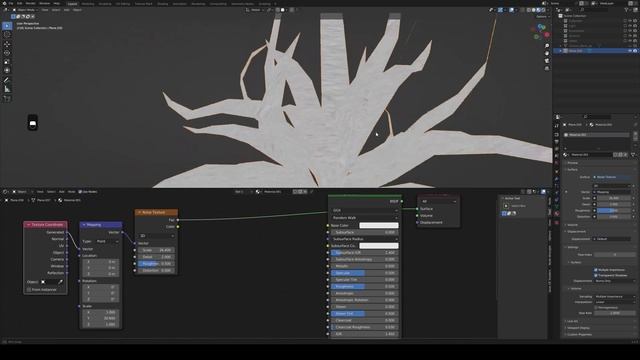
Task: Click the navigation gizmo red X axis
Action: [x=547, y=35]
